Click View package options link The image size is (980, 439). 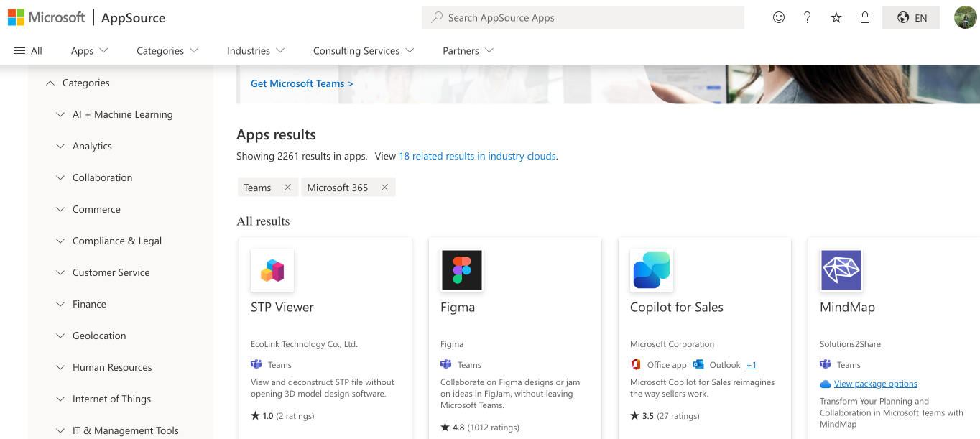click(x=876, y=384)
